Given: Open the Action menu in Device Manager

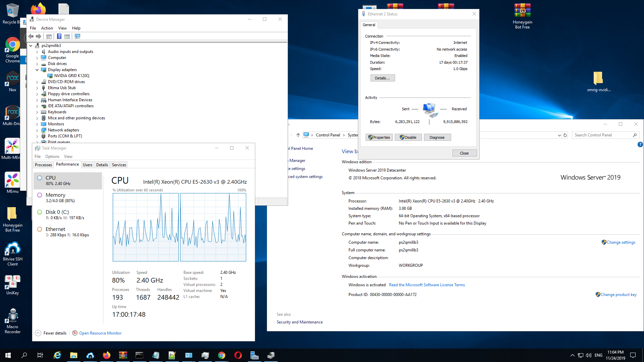Looking at the screenshot, I should [47, 28].
